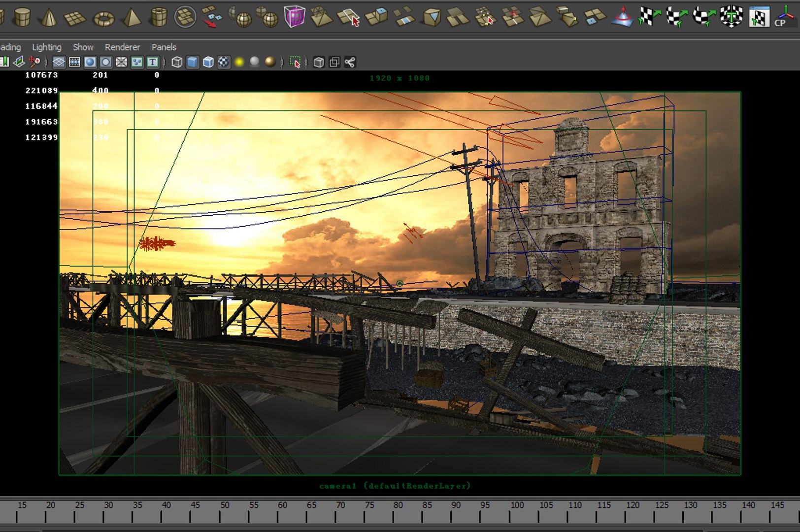Click the Extract faces shelf icon
Viewport: 800px width, 532px height.
(212, 16)
